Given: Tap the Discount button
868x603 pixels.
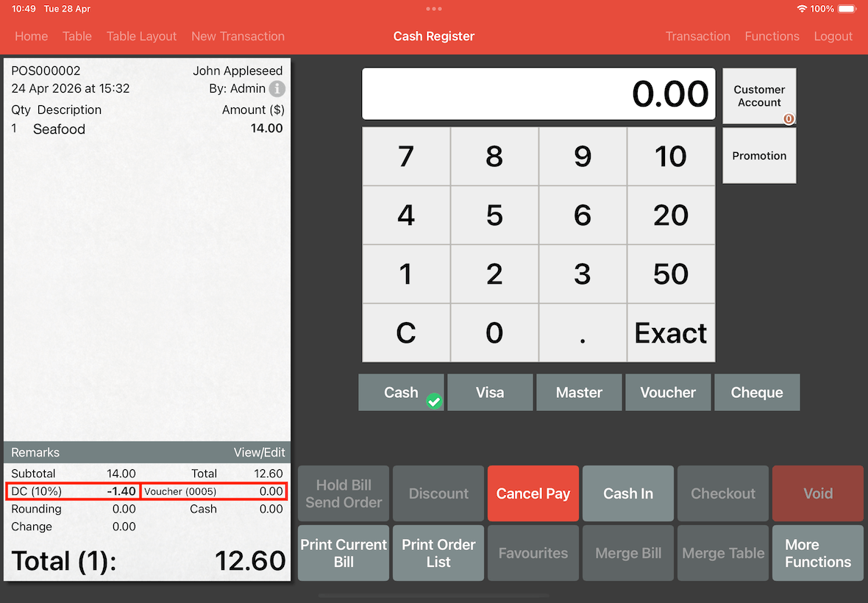Looking at the screenshot, I should [x=438, y=493].
